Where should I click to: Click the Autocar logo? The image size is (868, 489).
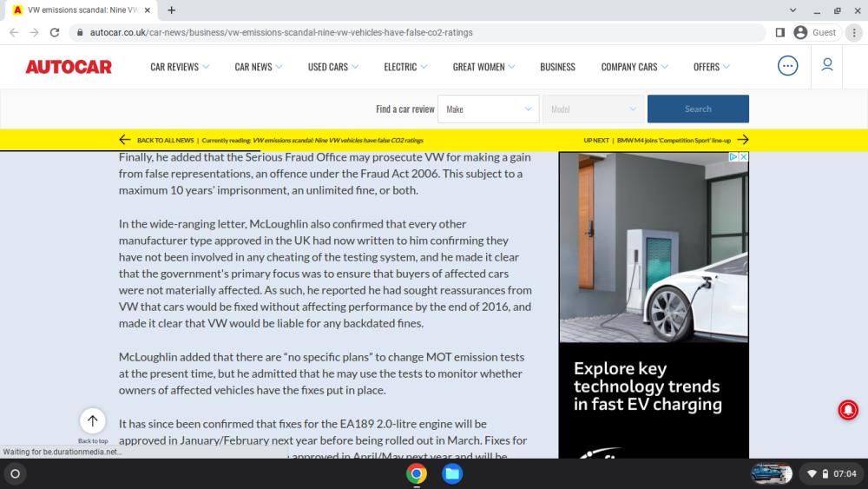[x=69, y=67]
